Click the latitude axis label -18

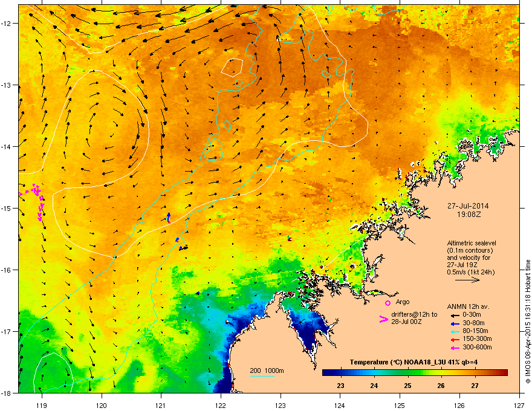pyautogui.click(x=6, y=393)
